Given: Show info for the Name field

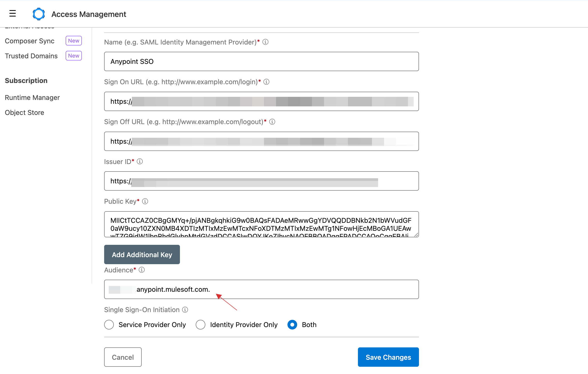Looking at the screenshot, I should pyautogui.click(x=265, y=42).
